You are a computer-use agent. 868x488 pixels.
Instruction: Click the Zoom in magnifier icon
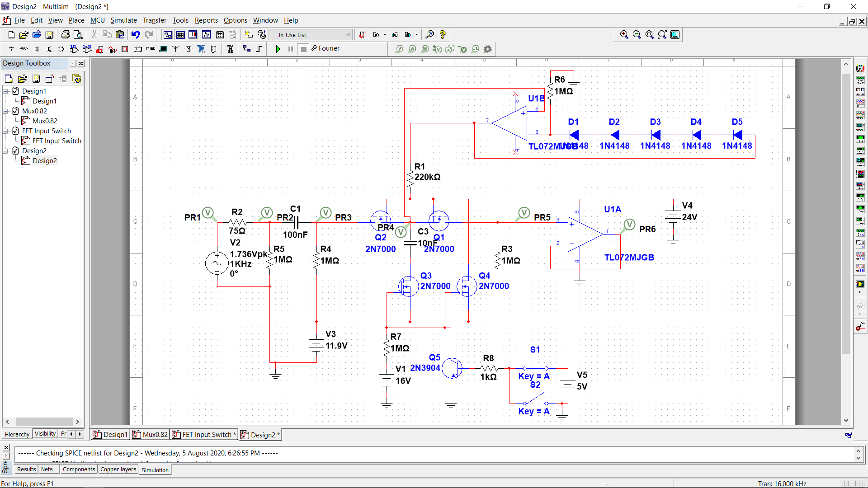click(624, 35)
